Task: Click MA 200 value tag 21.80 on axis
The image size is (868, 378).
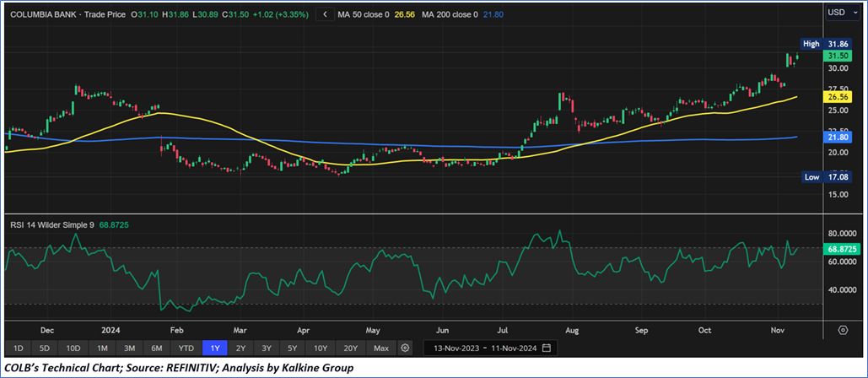Action: 836,137
